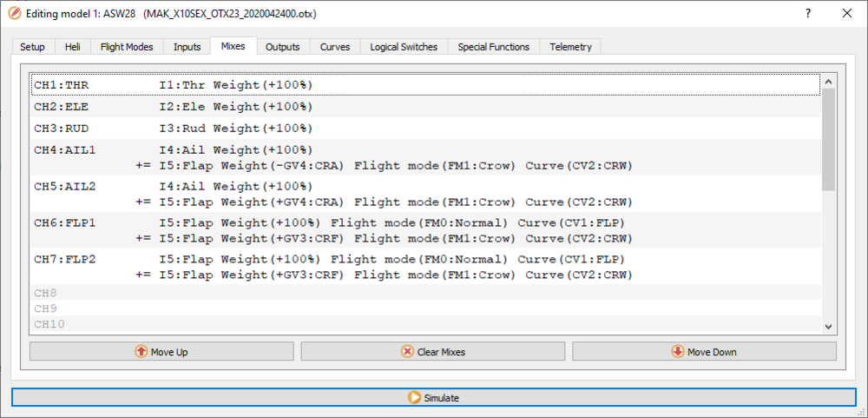Open the Flight Modes tab
The width and height of the screenshot is (868, 418).
[x=127, y=47]
